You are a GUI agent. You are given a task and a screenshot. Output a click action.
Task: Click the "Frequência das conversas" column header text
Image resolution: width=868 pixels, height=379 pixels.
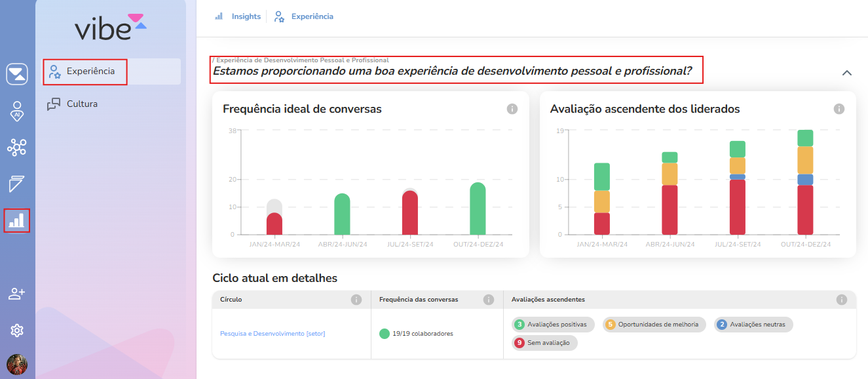pyautogui.click(x=419, y=300)
